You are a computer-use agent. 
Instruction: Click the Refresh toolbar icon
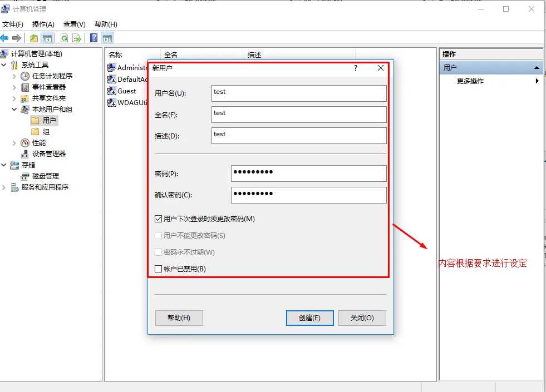coord(64,38)
